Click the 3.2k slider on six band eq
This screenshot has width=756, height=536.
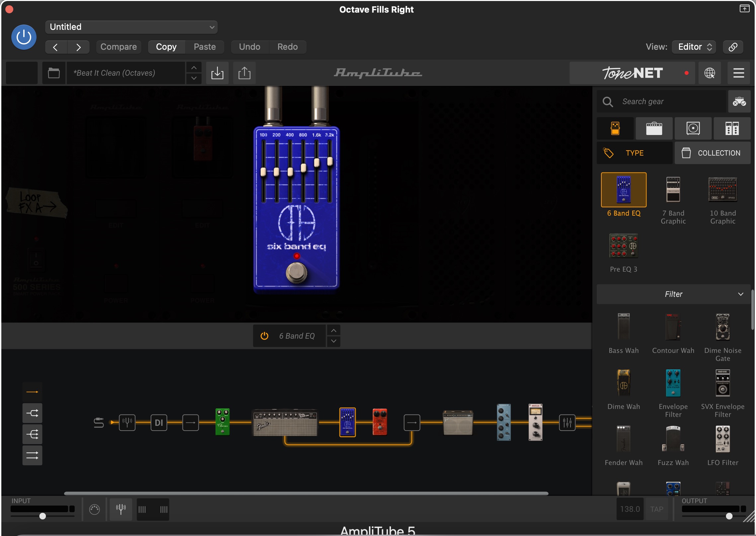click(x=330, y=161)
